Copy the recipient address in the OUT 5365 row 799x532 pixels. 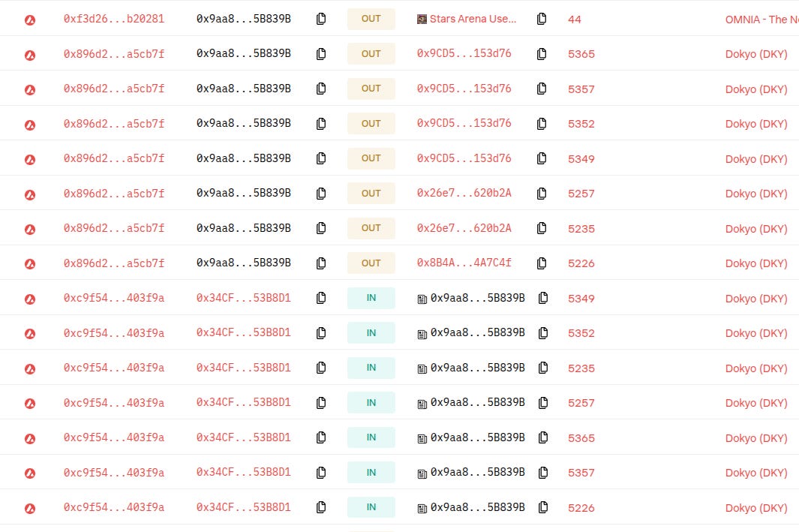[x=542, y=53]
